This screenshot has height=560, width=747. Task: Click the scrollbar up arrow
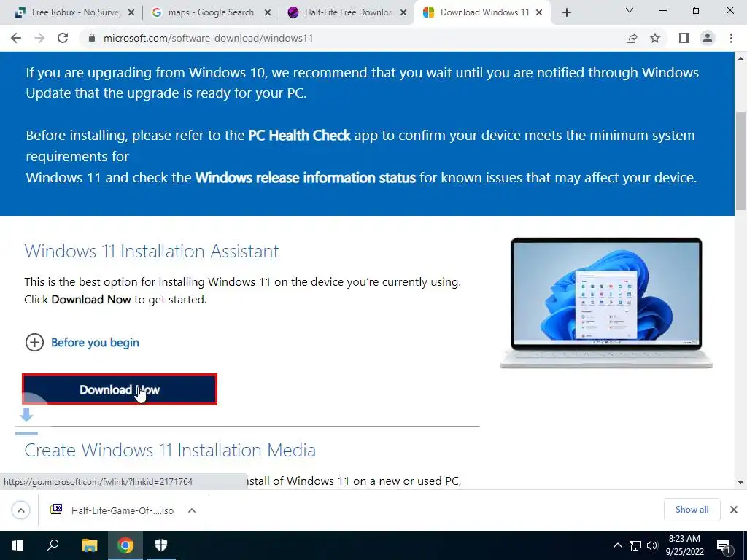click(x=741, y=58)
